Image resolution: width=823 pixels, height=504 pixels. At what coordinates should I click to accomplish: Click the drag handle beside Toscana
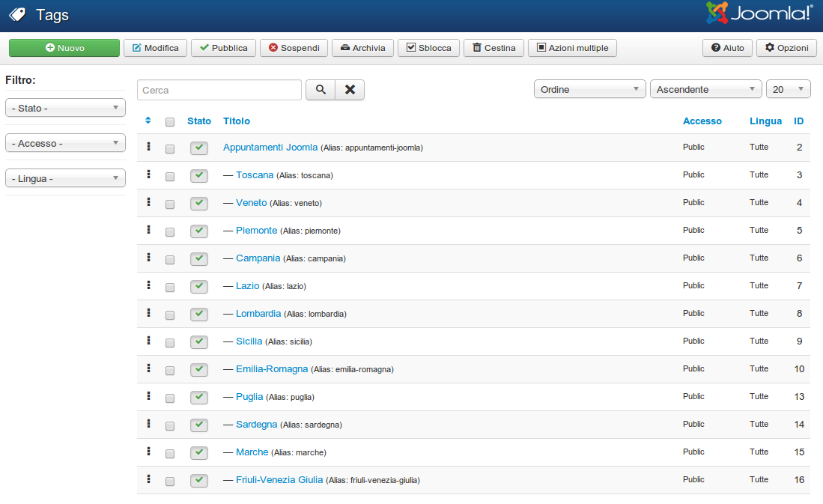tap(149, 174)
